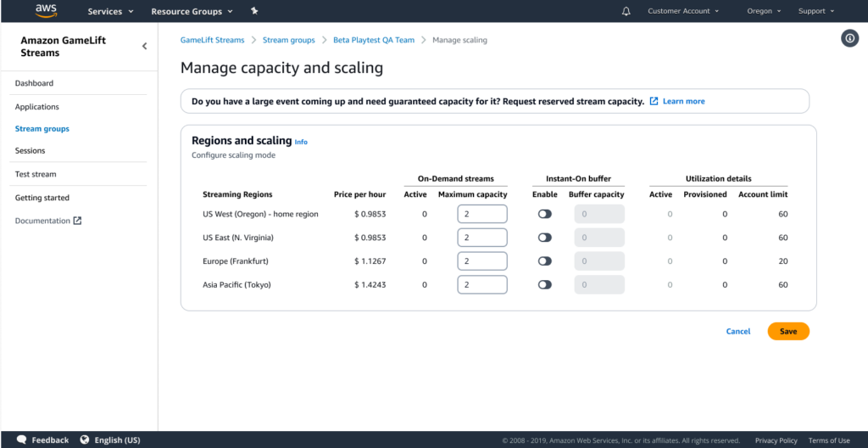Open the Learn more link
Viewport: 868px width, 448px height.
click(x=684, y=102)
